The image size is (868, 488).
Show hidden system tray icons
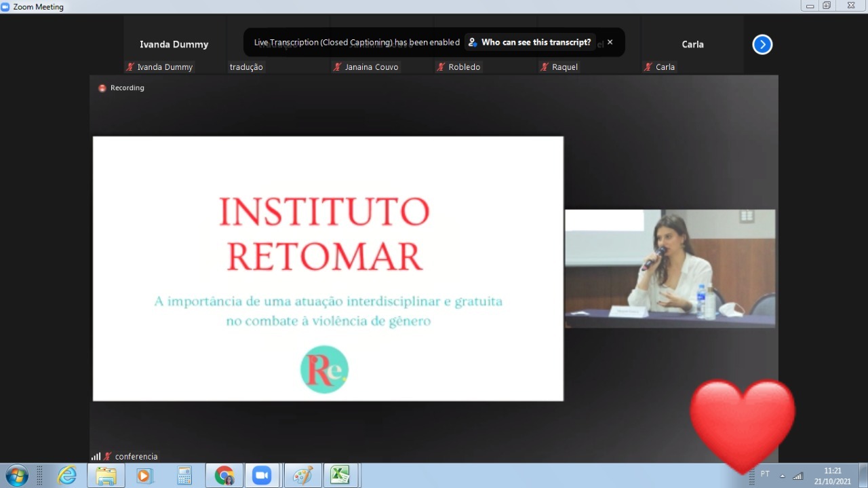[x=782, y=476]
